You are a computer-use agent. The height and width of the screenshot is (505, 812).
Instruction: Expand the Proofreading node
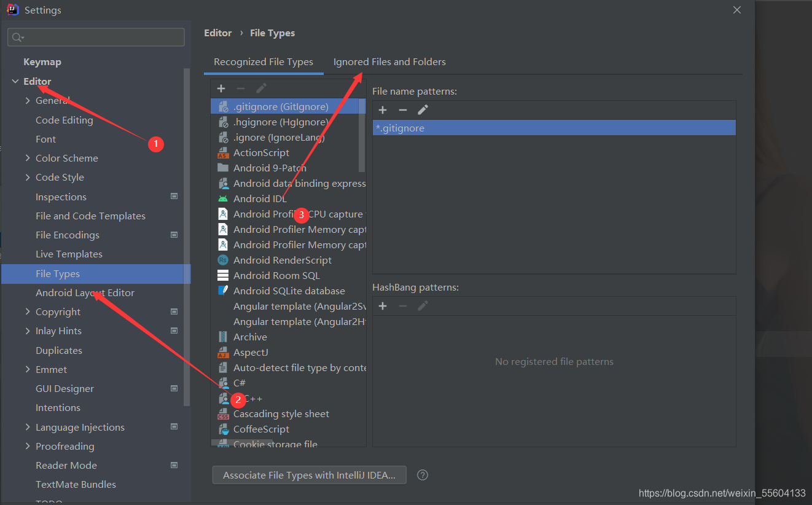tap(28, 446)
